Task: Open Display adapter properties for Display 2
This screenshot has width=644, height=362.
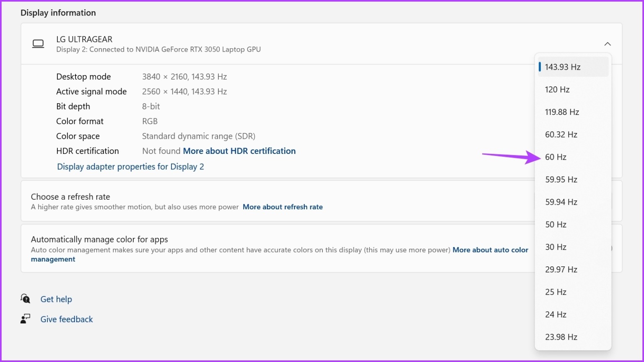Action: coord(130,167)
